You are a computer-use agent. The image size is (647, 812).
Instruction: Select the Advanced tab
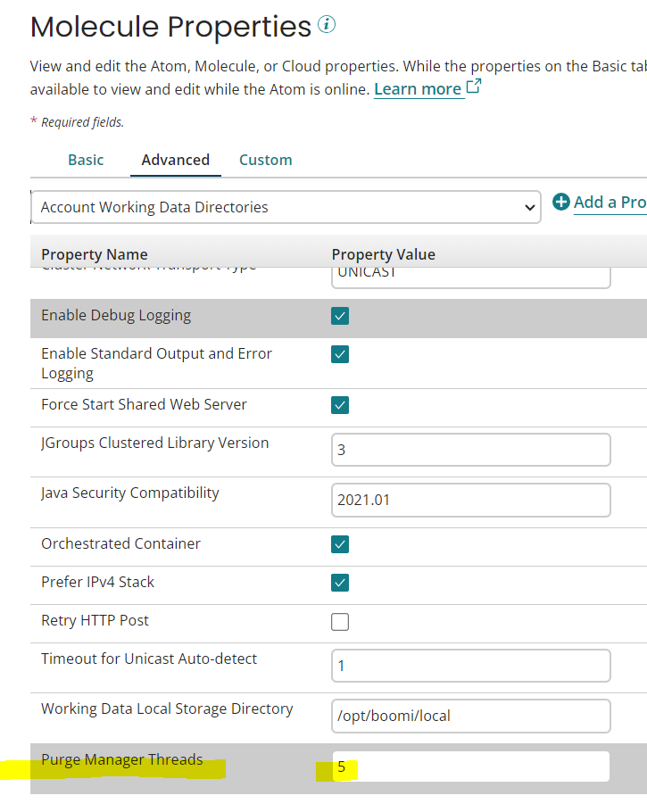tap(175, 160)
